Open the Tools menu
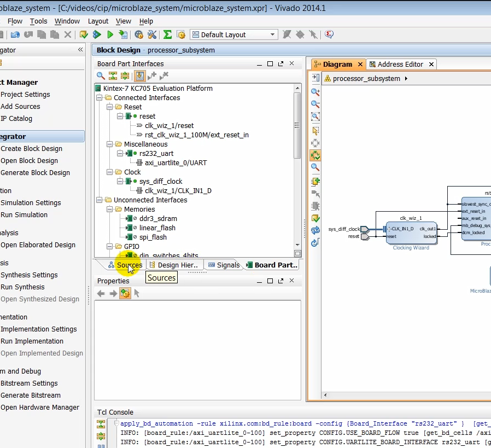491x448 pixels. pyautogui.click(x=38, y=21)
